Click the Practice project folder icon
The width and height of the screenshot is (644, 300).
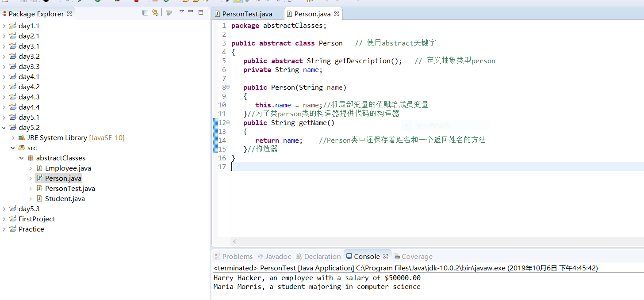tap(13, 229)
